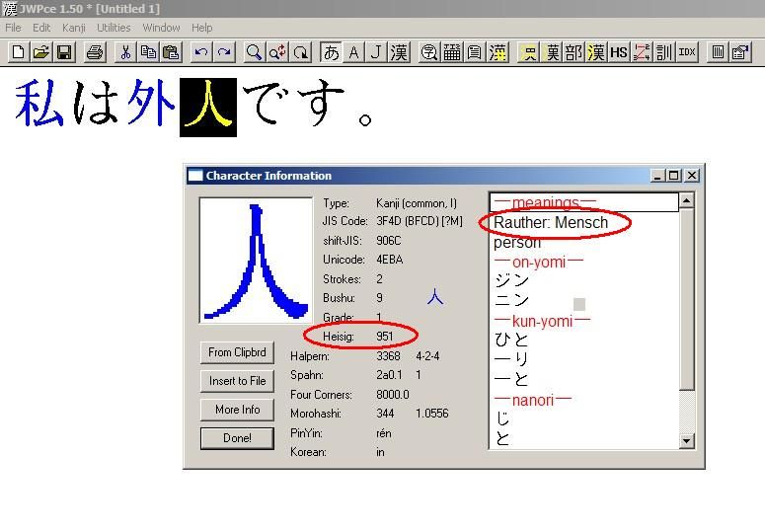Viewport: 765px width, 532px height.
Task: Switch to hiragana あ input mode
Action: pyautogui.click(x=332, y=51)
